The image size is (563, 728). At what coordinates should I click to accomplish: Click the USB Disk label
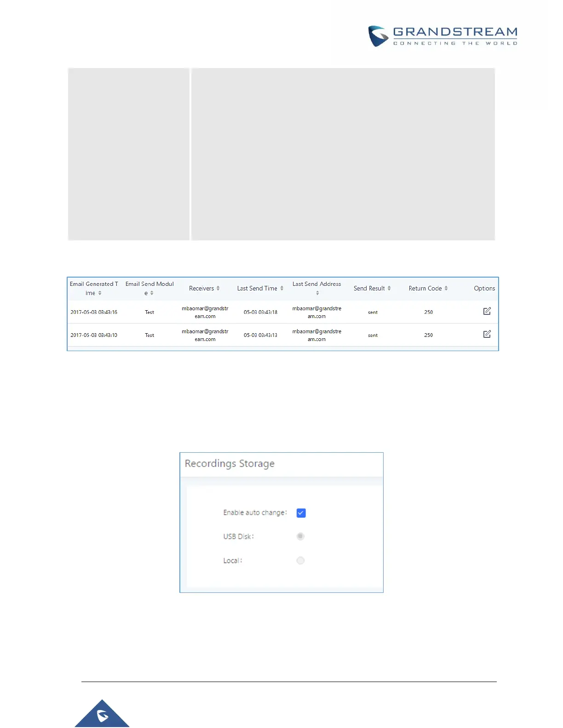tap(238, 536)
